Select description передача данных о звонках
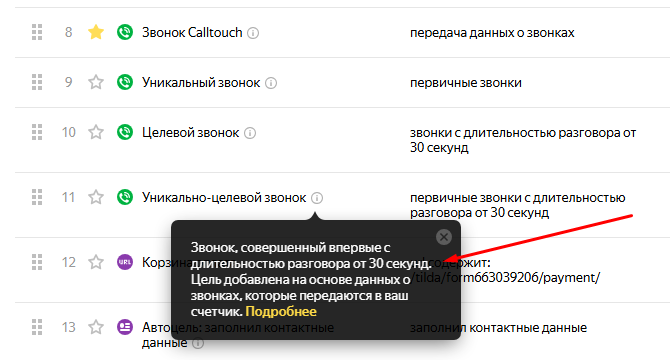Viewport: 670px width, 360px height. 492,33
